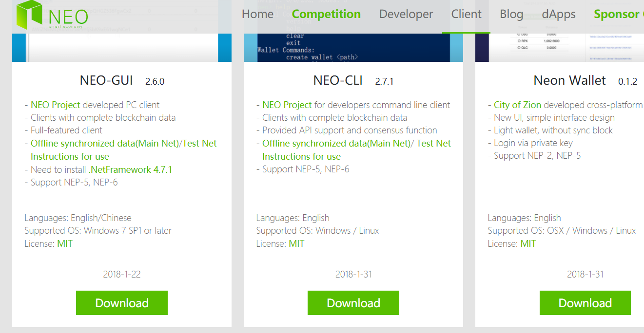Screen dimensions: 644x333
Task: Open the Blog page
Action: (511, 15)
